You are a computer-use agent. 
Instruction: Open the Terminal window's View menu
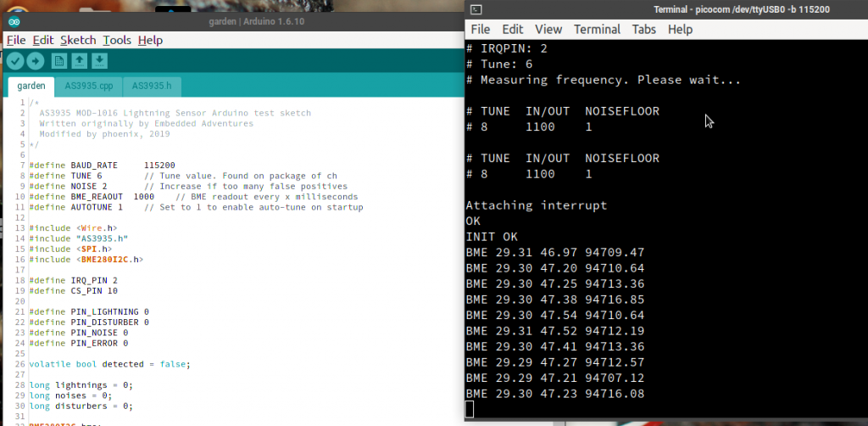(x=548, y=30)
